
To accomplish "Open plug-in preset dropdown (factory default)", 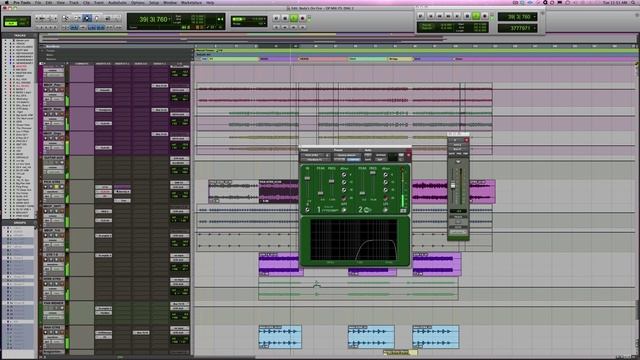I will (x=347, y=155).
